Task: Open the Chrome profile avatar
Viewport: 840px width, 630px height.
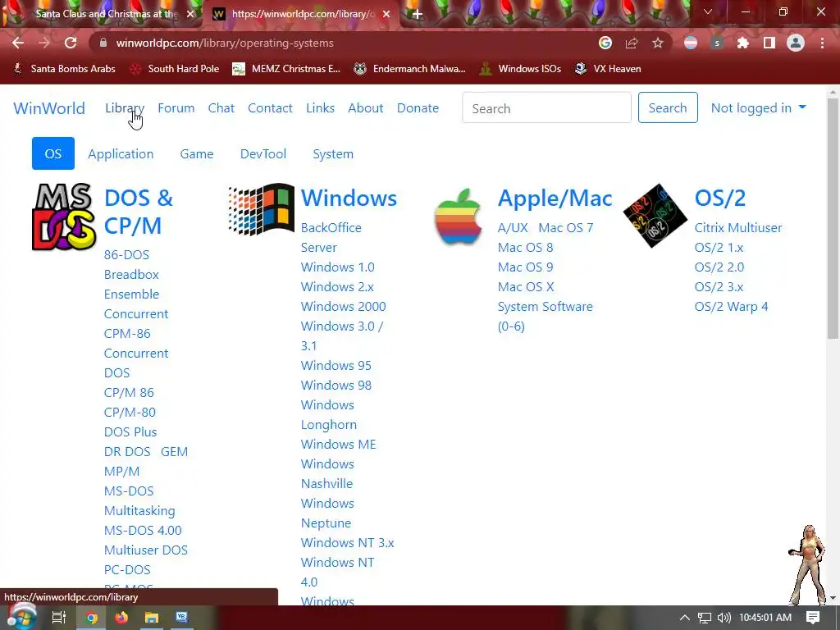Action: 796,43
